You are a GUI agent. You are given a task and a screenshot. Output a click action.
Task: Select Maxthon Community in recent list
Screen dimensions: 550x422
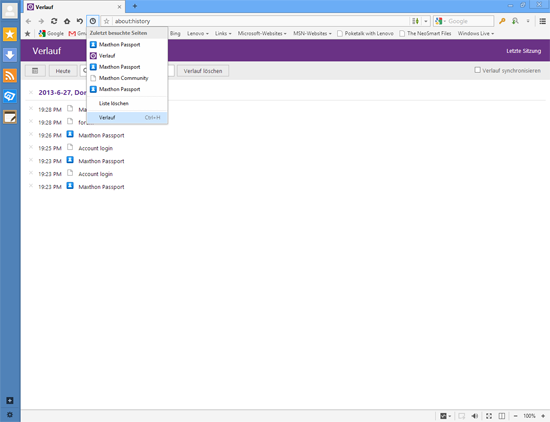tap(127, 78)
